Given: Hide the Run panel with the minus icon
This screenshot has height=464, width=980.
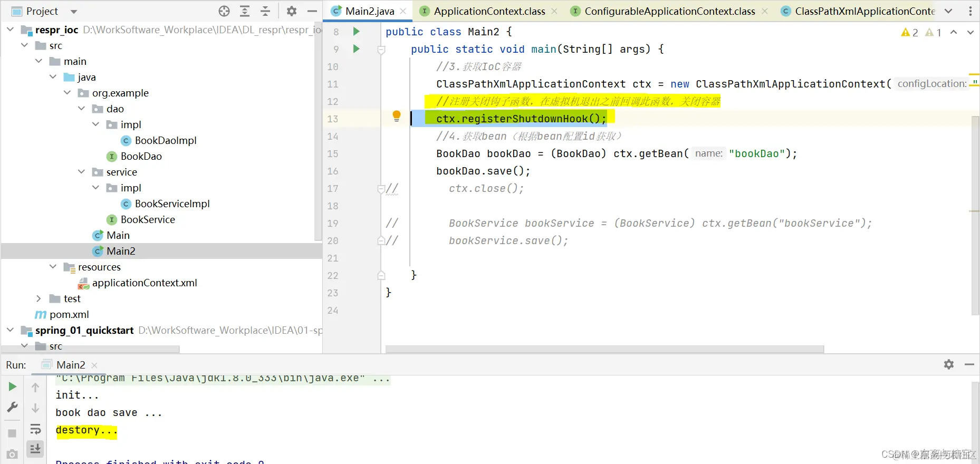Looking at the screenshot, I should pyautogui.click(x=969, y=364).
